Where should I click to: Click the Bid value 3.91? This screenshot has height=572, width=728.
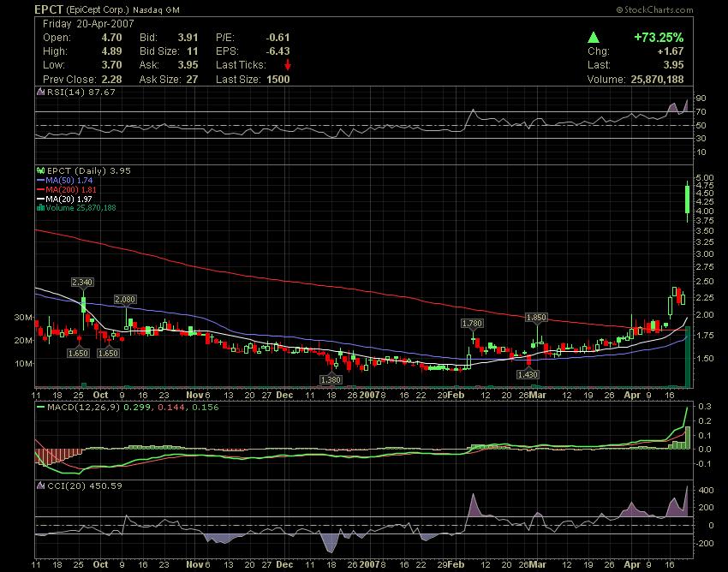click(x=188, y=38)
